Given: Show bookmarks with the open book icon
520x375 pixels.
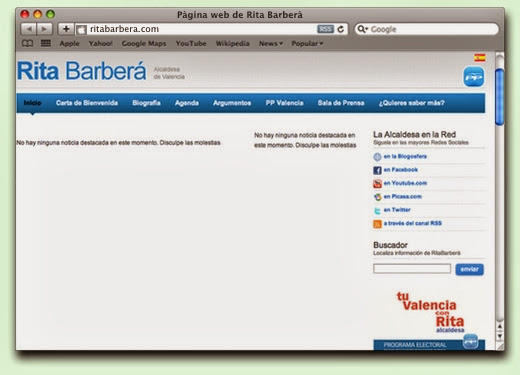Looking at the screenshot, I should point(27,43).
